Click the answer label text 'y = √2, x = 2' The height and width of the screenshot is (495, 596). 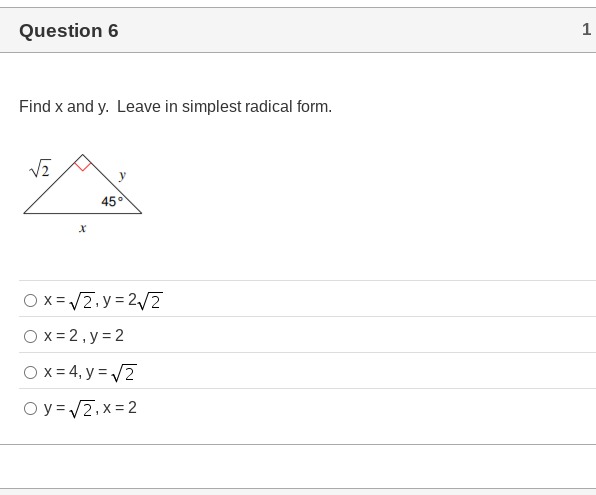(90, 408)
